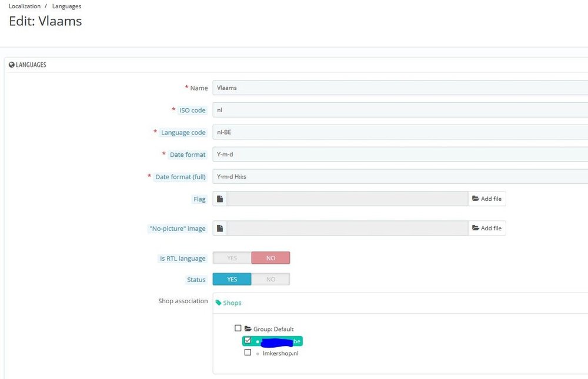Image resolution: width=588 pixels, height=379 pixels.
Task: Click the Language code field containing nl-BE
Action: (400, 132)
